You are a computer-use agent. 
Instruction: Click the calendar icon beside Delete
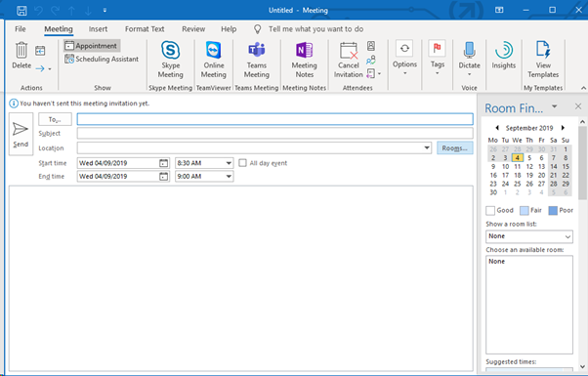40,50
